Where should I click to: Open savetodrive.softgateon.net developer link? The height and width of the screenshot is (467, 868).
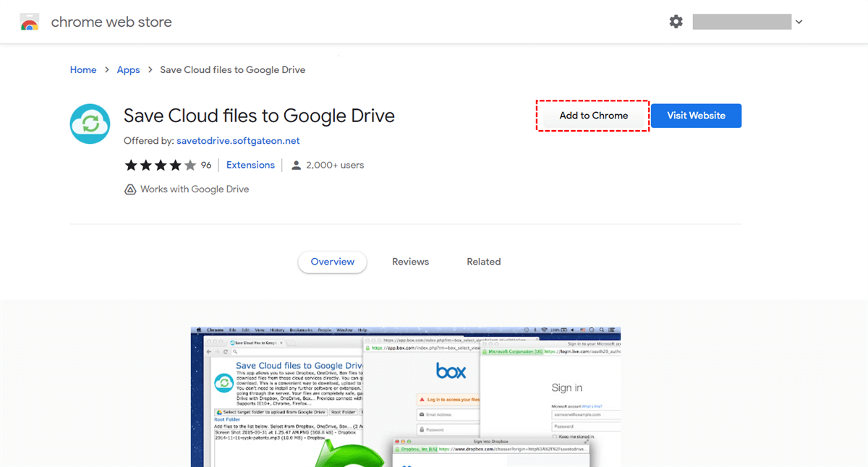point(238,141)
